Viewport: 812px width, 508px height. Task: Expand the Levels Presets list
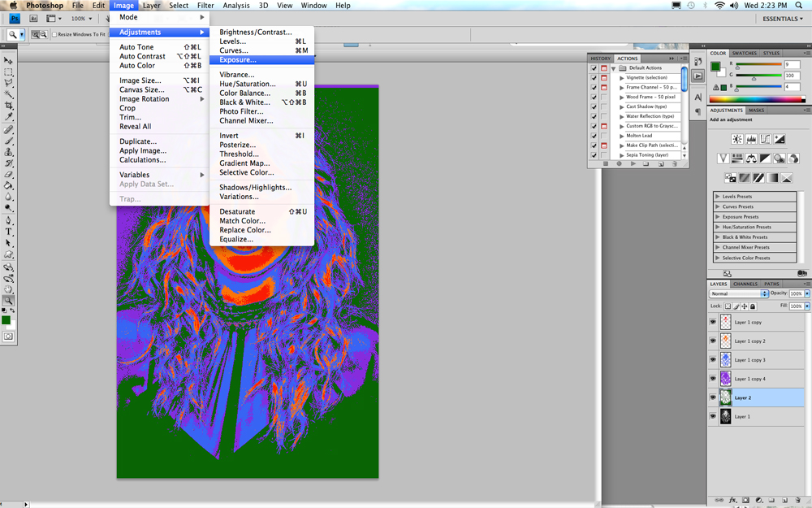pyautogui.click(x=717, y=197)
